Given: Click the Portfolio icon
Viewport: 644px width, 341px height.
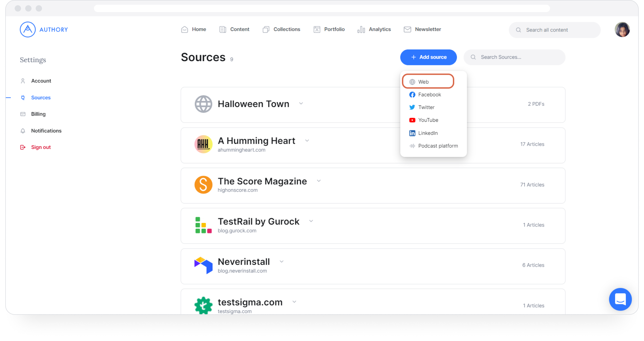Looking at the screenshot, I should 317,29.
